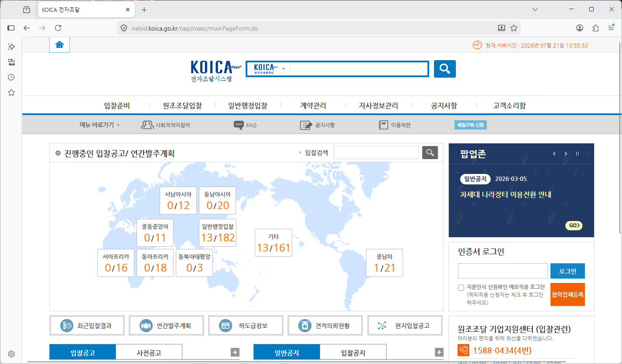Click the plus icon beside 사전공고 tab
622x364 pixels.
click(x=235, y=352)
